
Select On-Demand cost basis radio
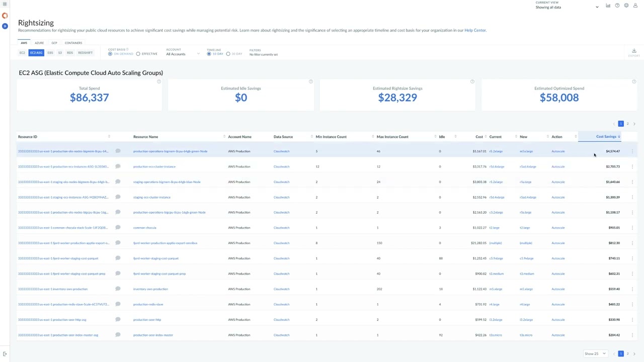tap(110, 54)
